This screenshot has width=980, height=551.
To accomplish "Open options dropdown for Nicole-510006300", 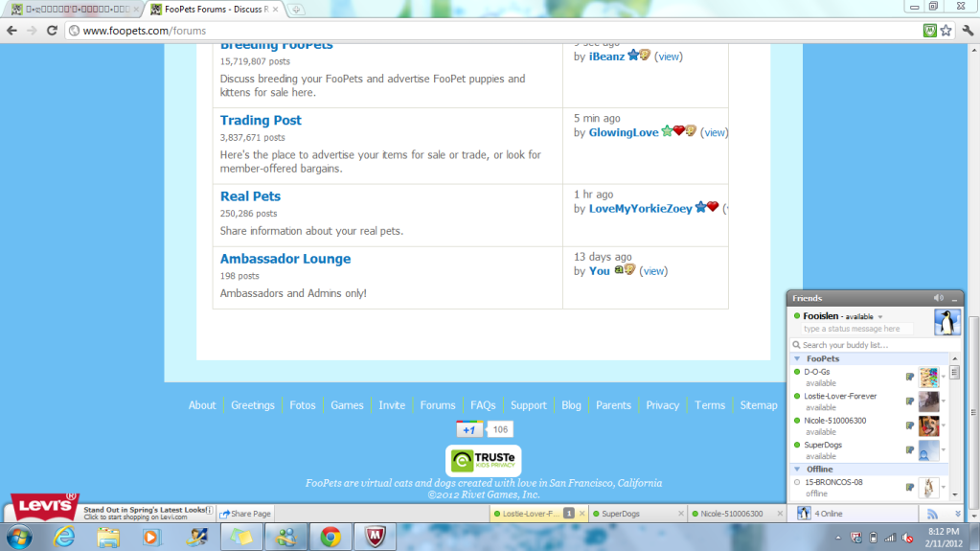I will pyautogui.click(x=944, y=425).
